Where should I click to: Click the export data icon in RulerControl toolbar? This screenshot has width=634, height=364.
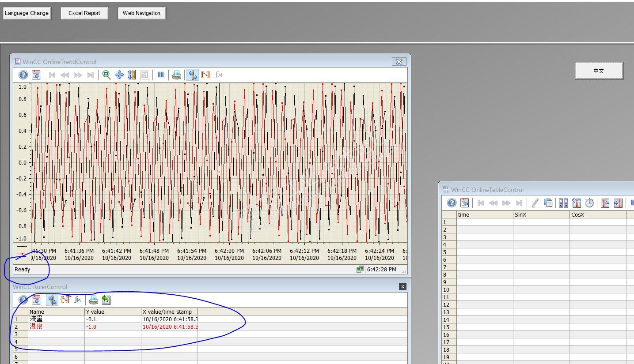106,300
